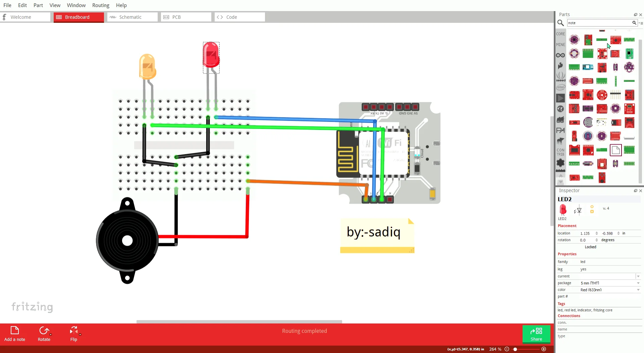The width and height of the screenshot is (644, 353).
Task: Open the current property dropdown
Action: [638, 276]
